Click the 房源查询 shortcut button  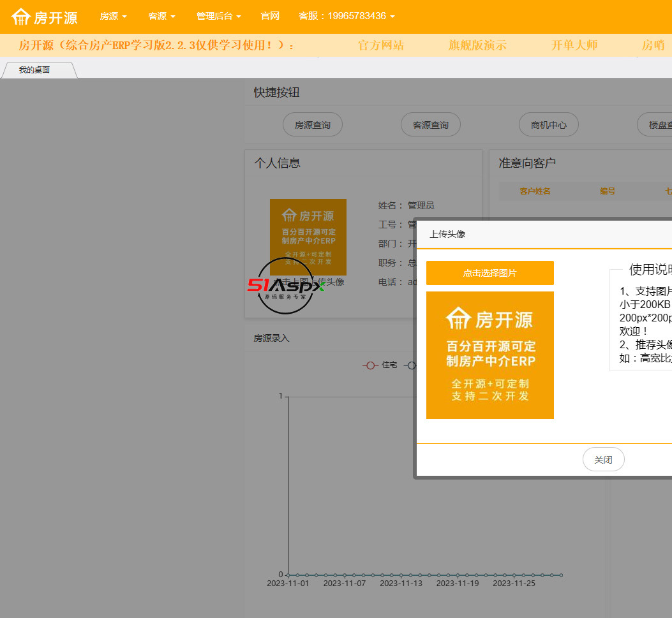click(x=313, y=125)
